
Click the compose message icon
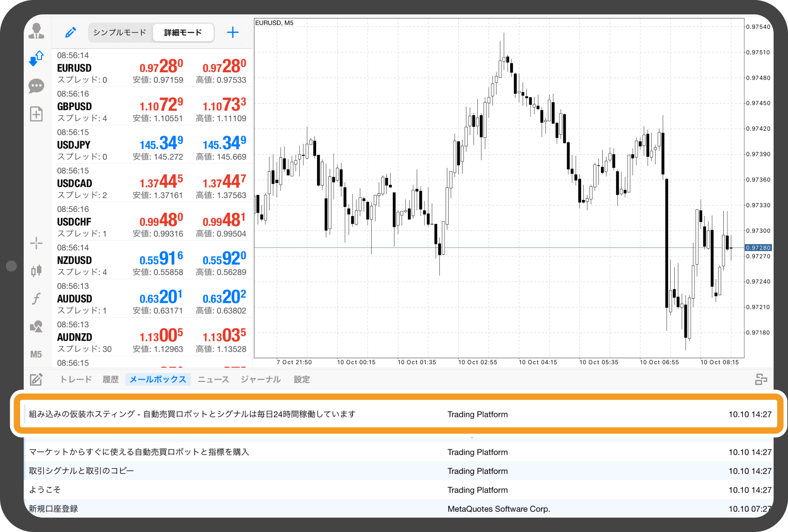point(36,379)
